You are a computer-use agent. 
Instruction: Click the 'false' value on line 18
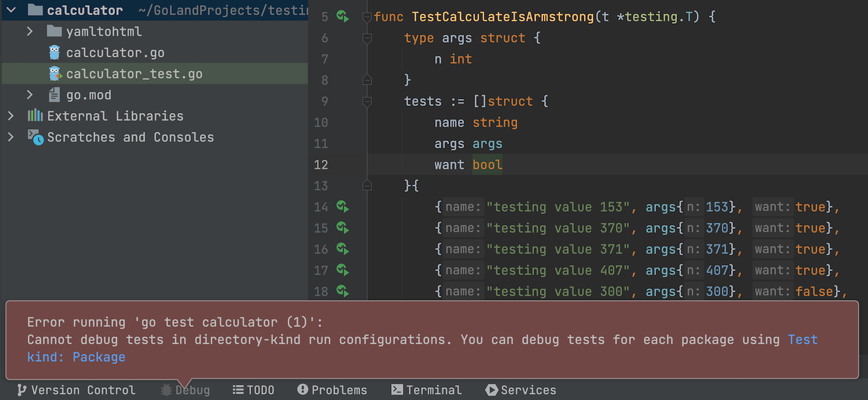pos(814,291)
